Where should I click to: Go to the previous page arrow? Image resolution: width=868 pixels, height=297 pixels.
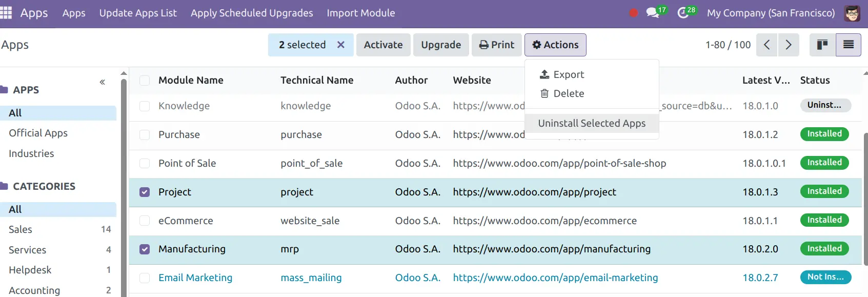point(766,45)
